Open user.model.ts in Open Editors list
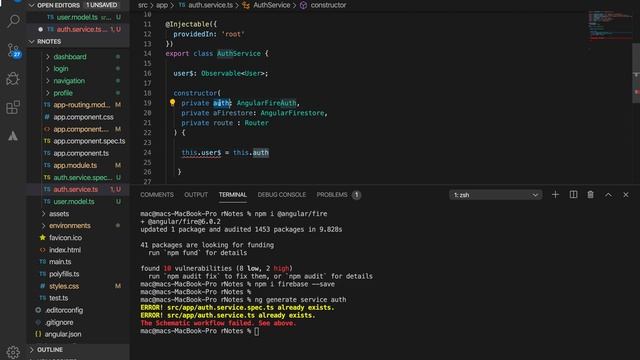The width and height of the screenshot is (640, 360). pyautogui.click(x=78, y=17)
